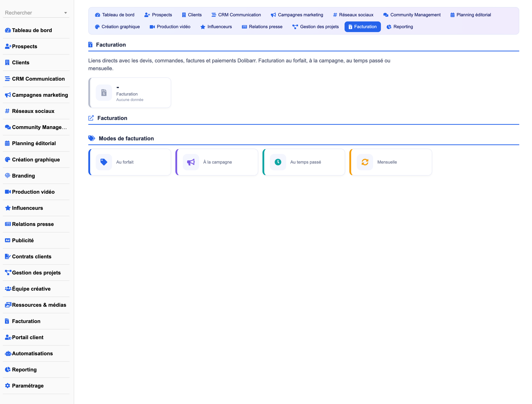Open CRM Communication tab in top navigation

coord(236,15)
